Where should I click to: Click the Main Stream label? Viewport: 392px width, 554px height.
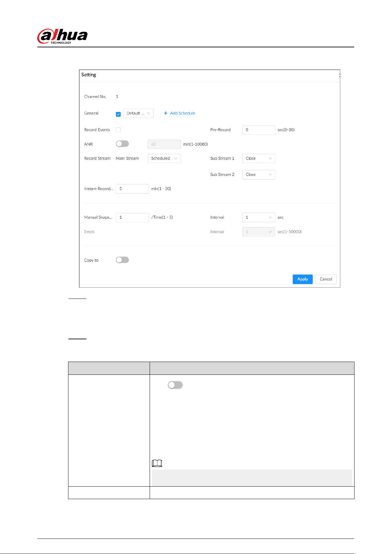(127, 158)
